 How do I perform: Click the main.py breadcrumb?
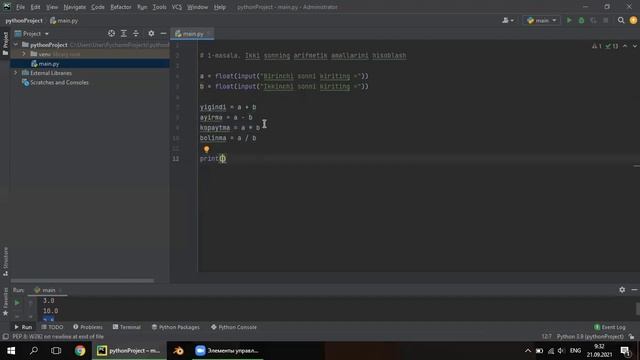(x=64, y=20)
